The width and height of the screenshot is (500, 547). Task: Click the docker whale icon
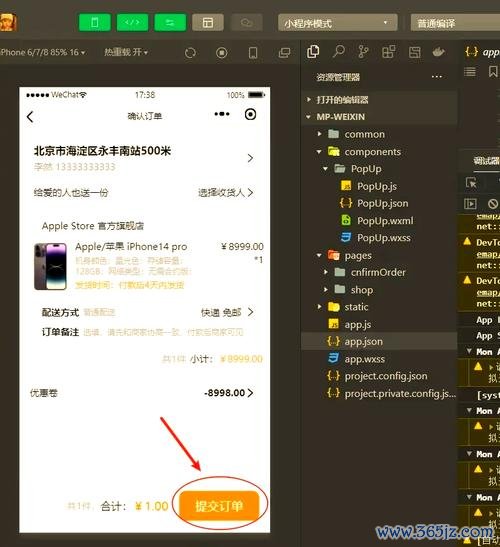(439, 52)
